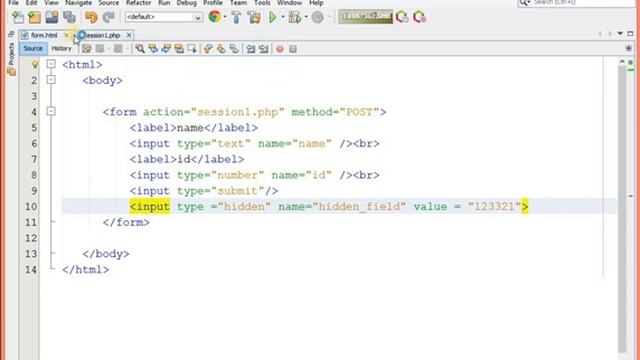Click the Chrome browser icon in toolbar
Viewport: 640px width, 360px height.
[215, 17]
